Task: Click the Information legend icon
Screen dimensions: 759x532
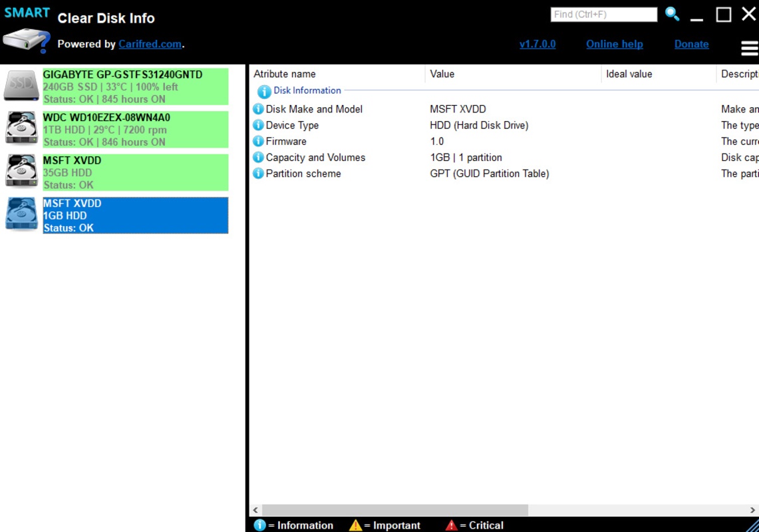Action: click(x=260, y=525)
